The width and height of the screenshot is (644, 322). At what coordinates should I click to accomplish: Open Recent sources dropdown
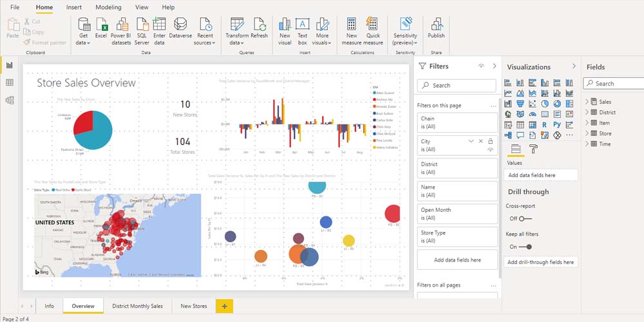pos(205,31)
